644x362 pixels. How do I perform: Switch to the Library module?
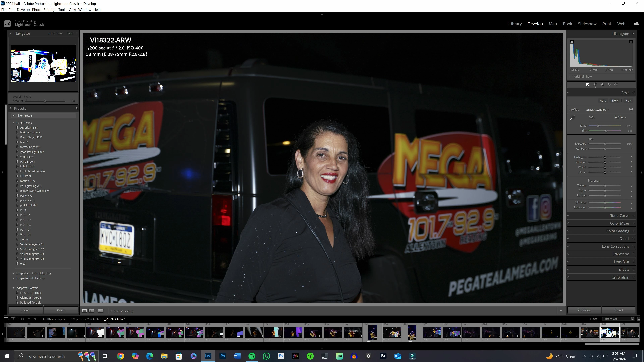[515, 24]
